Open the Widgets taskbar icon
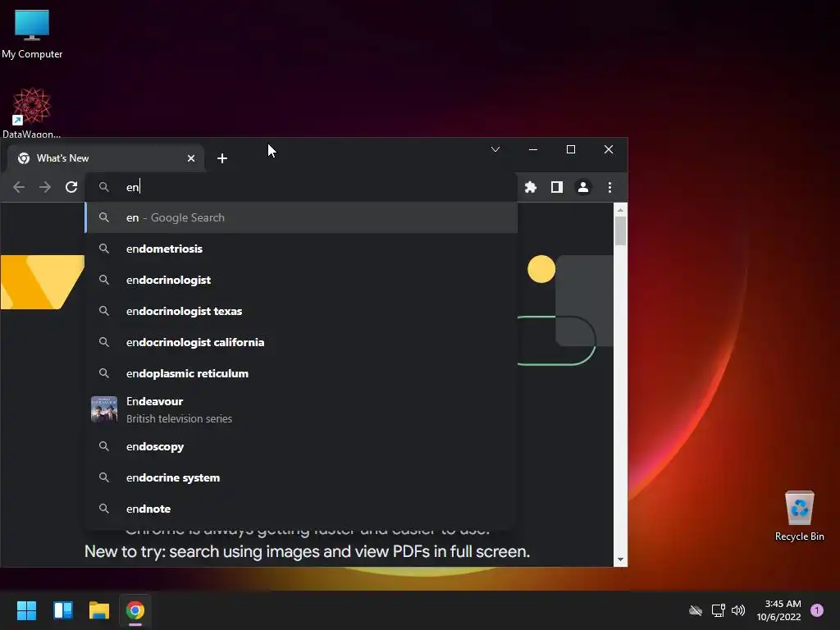The image size is (840, 630). (x=62, y=610)
